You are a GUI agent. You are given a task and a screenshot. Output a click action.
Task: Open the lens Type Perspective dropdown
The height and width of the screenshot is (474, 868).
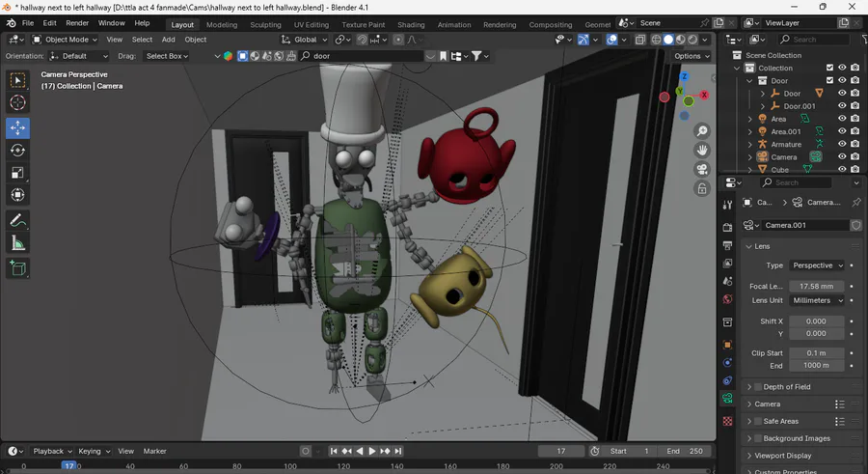[817, 265]
